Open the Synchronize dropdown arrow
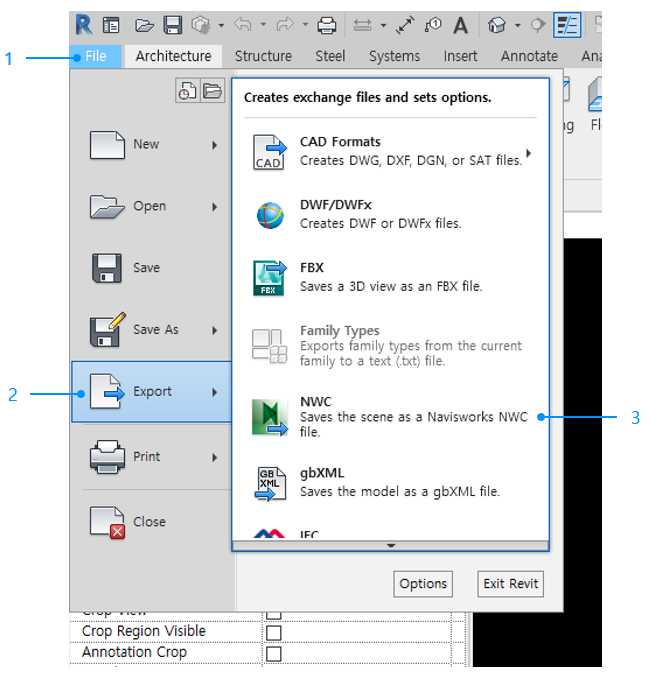This screenshot has width=656, height=686. [x=221, y=25]
